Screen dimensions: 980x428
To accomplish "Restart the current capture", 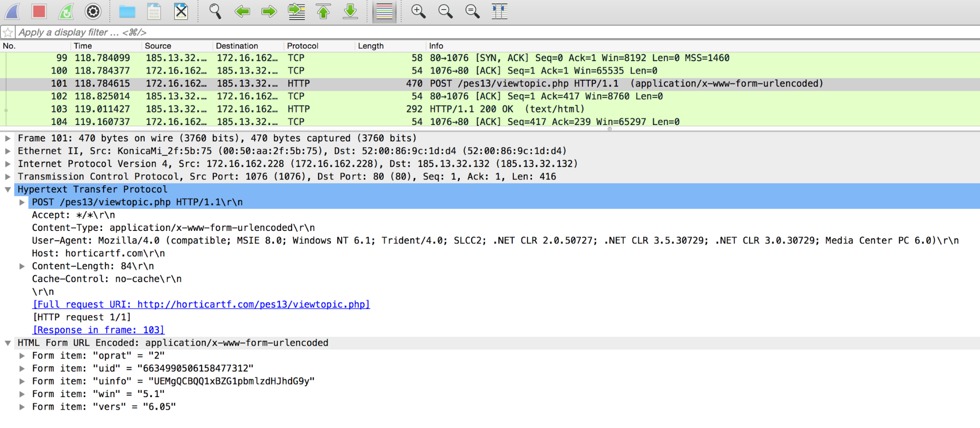I will [x=66, y=11].
